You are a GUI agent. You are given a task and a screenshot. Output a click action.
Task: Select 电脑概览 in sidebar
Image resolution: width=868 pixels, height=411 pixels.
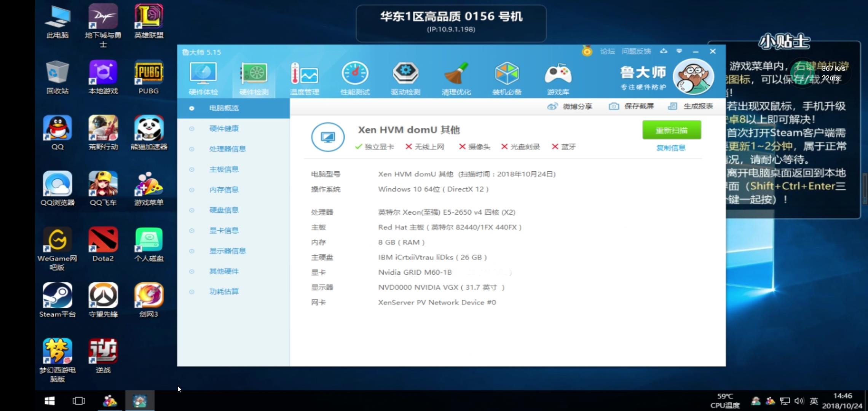coord(233,108)
